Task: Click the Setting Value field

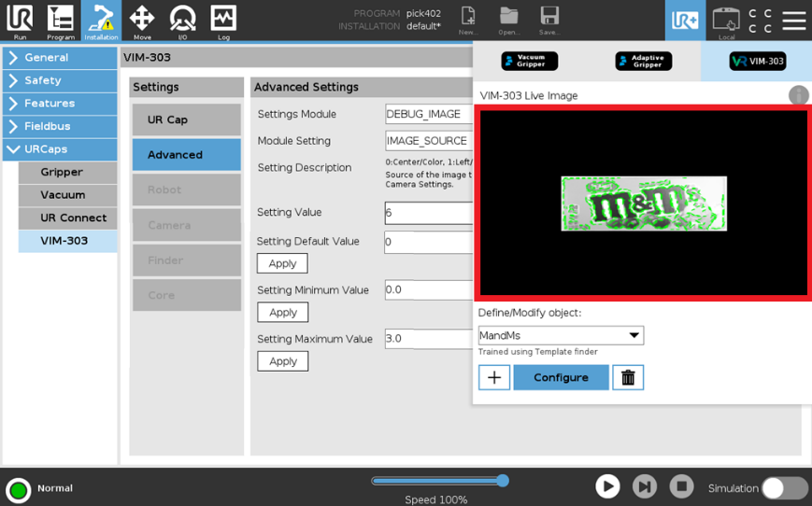Action: point(429,213)
